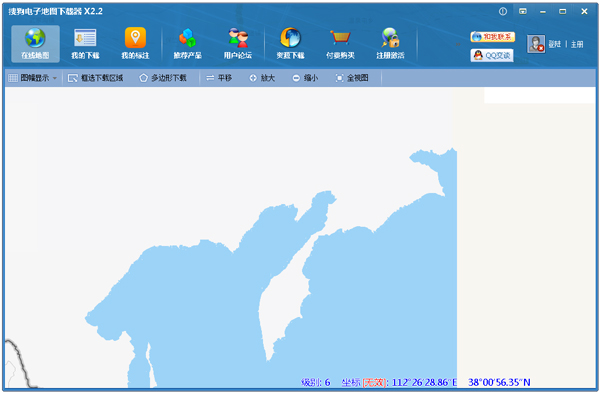Viewport: 600px width, 393px height.
Task: Open 我的标注 orange pin marker icon
Action: click(x=135, y=38)
